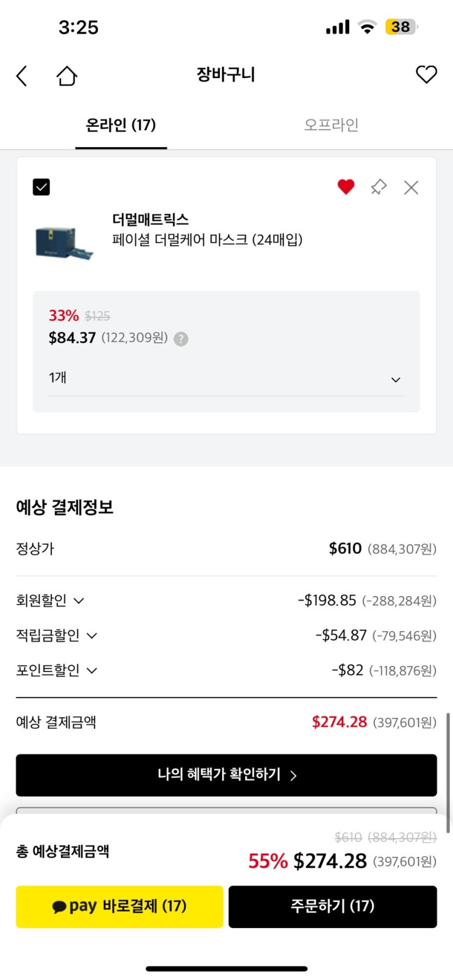
Task: Open the face mask product thumbnail
Action: (x=63, y=242)
